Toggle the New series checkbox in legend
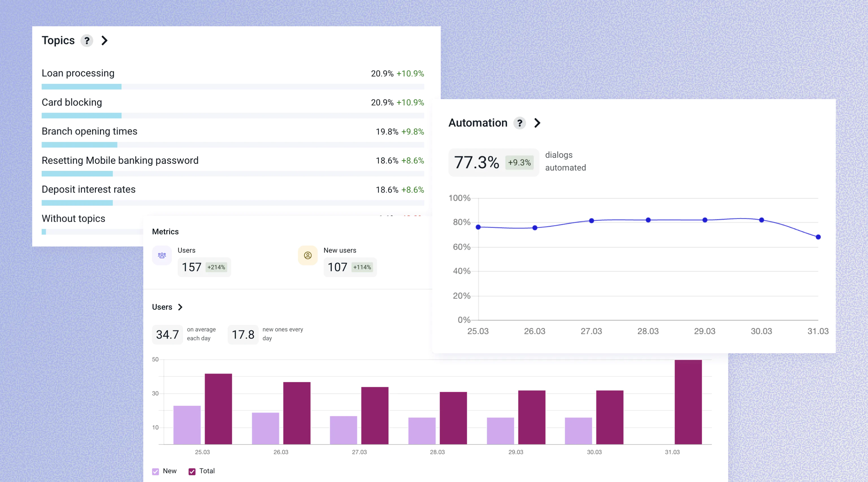This screenshot has width=868, height=482. (x=155, y=471)
